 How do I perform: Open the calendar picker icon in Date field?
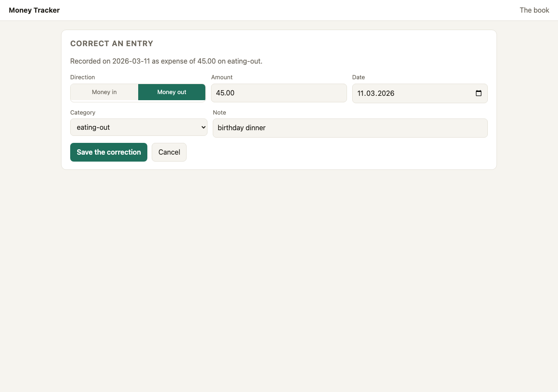(x=479, y=93)
